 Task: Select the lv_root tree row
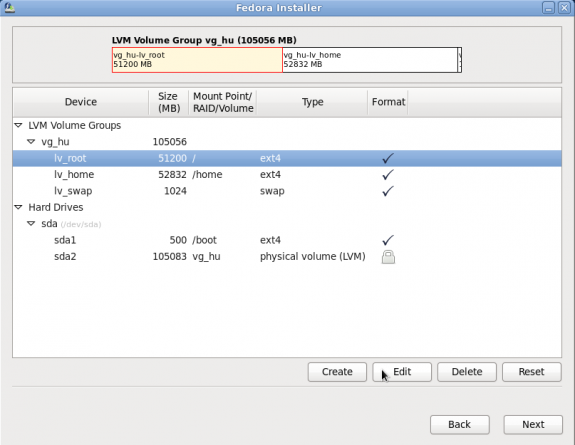pyautogui.click(x=287, y=158)
